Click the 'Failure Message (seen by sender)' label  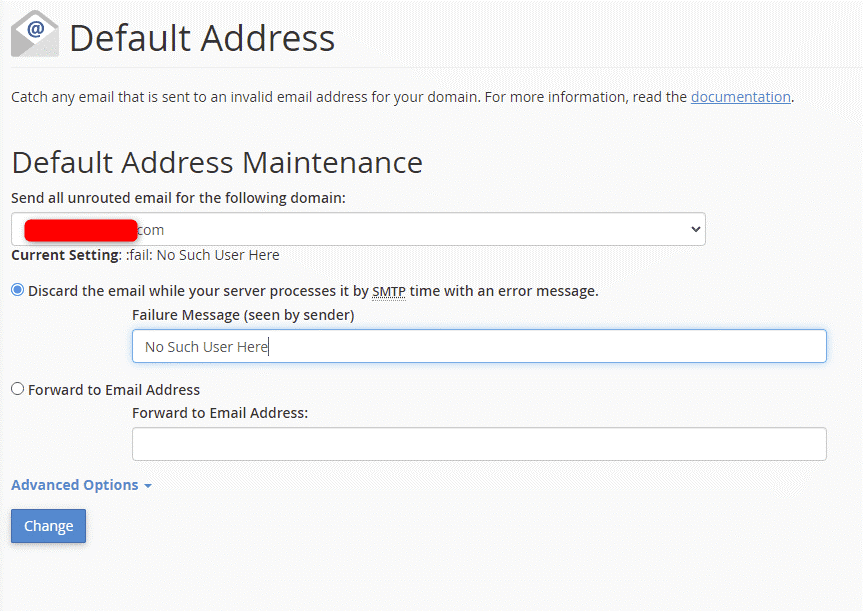pos(243,315)
